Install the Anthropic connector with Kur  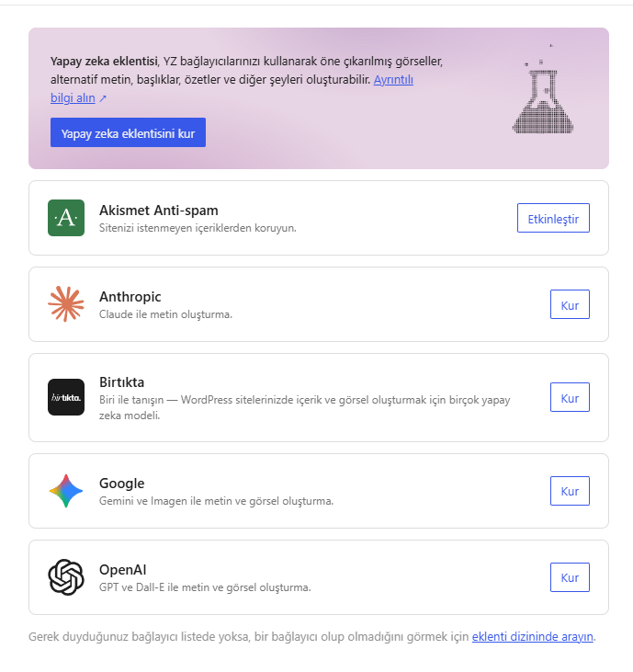(x=570, y=304)
